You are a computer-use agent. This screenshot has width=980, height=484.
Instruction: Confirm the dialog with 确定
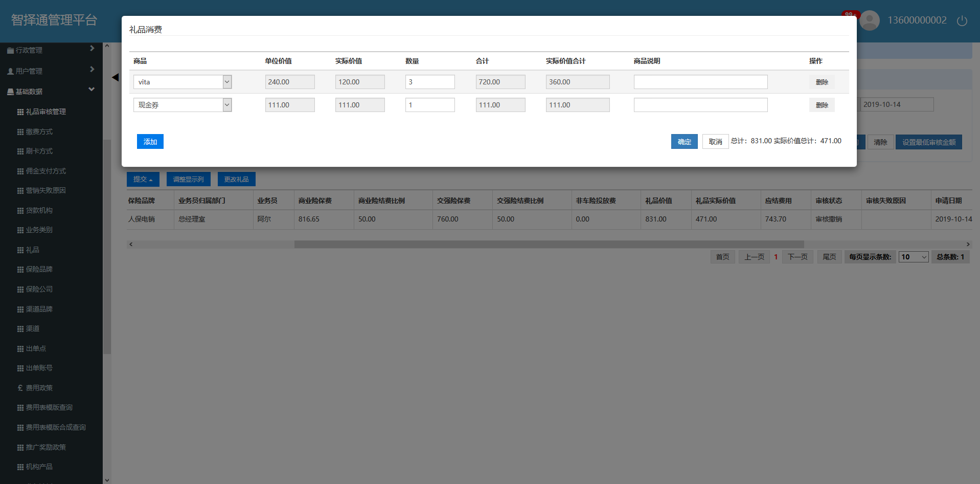click(x=685, y=142)
